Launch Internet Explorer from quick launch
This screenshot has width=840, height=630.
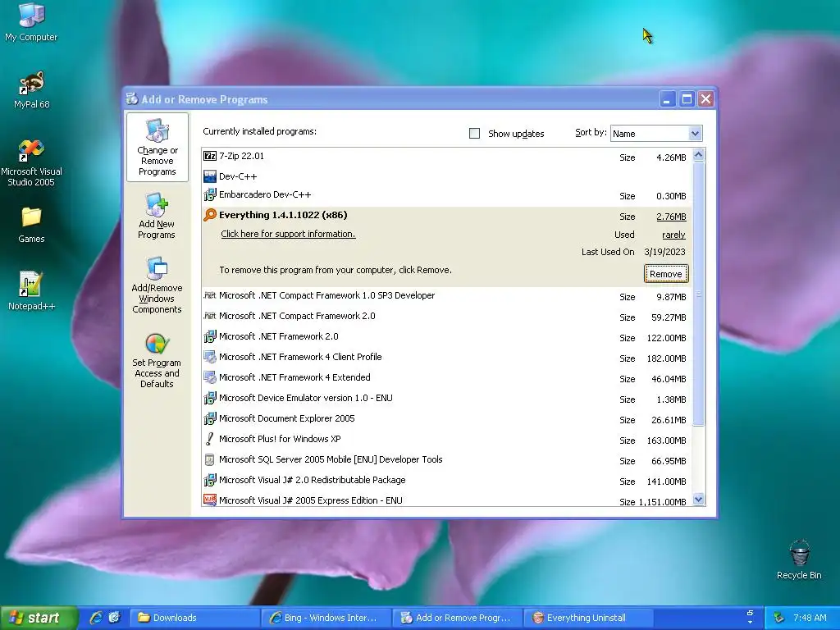(x=97, y=618)
